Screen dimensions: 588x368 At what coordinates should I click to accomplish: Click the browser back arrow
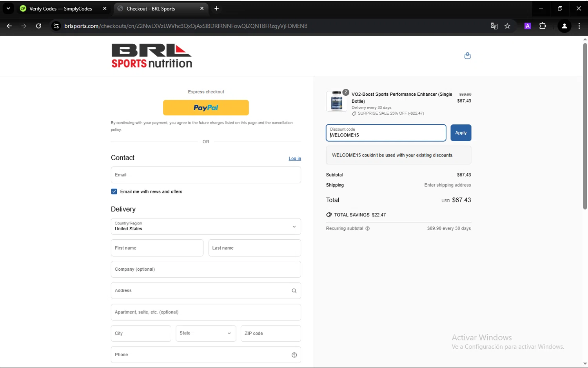pyautogui.click(x=9, y=26)
